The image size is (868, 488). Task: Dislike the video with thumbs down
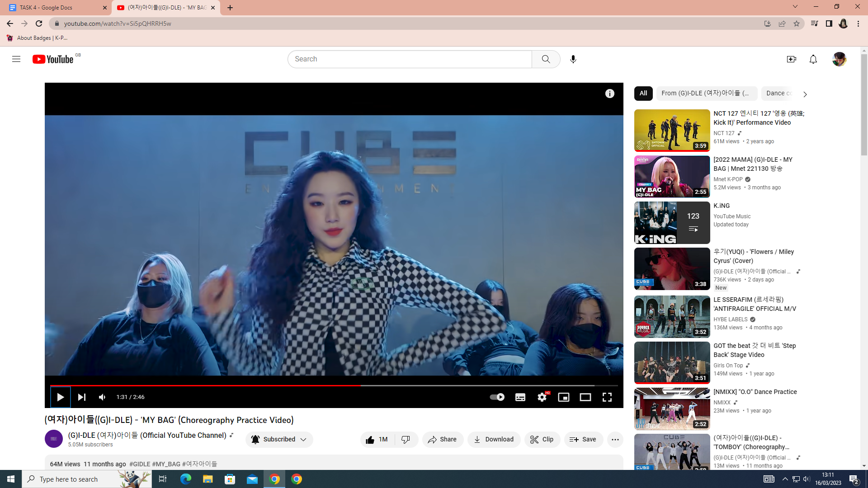(406, 440)
